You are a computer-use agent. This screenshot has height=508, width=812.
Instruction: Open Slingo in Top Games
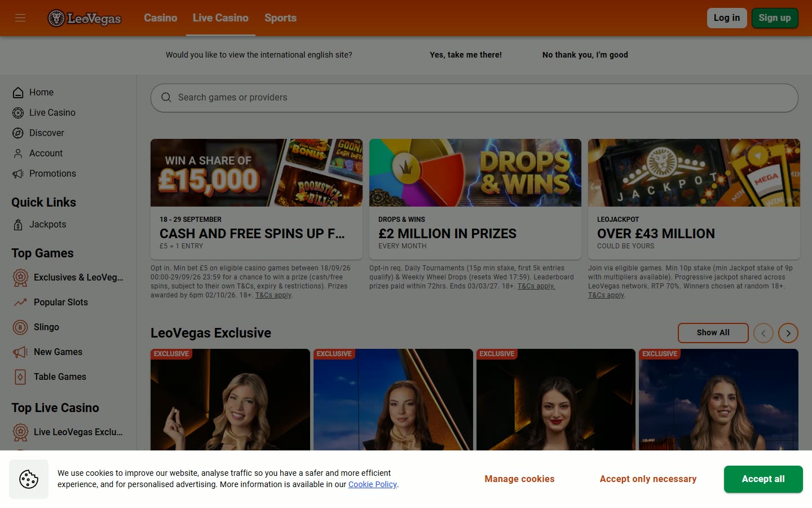pyautogui.click(x=46, y=327)
